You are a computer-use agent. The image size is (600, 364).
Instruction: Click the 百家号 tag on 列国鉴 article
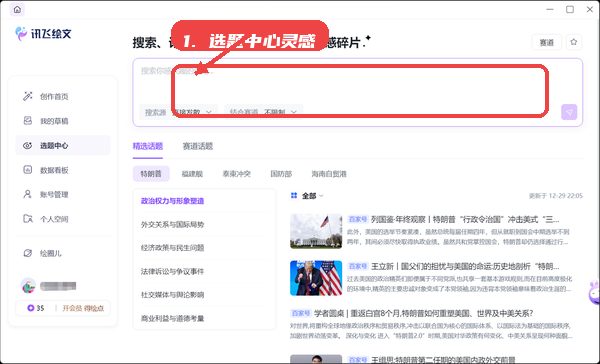[358, 219]
